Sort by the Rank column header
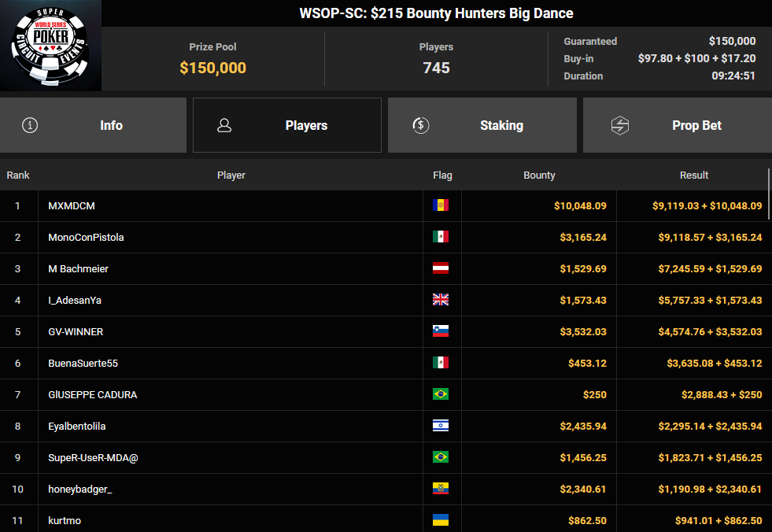The width and height of the screenshot is (772, 532). (18, 175)
